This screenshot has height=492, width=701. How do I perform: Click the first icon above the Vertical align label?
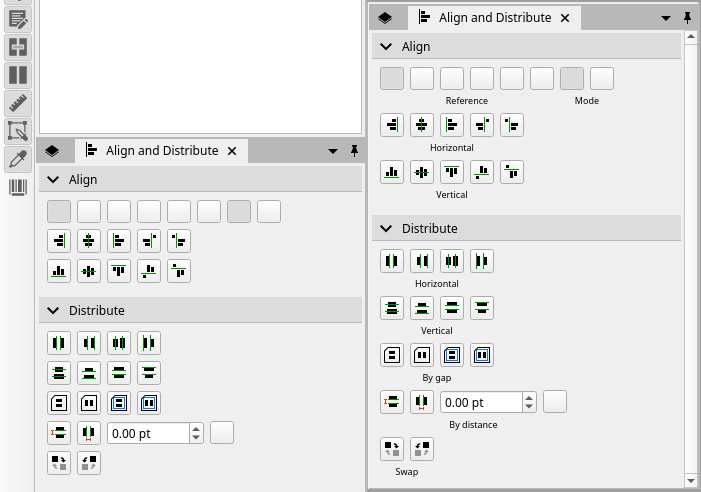tap(392, 172)
